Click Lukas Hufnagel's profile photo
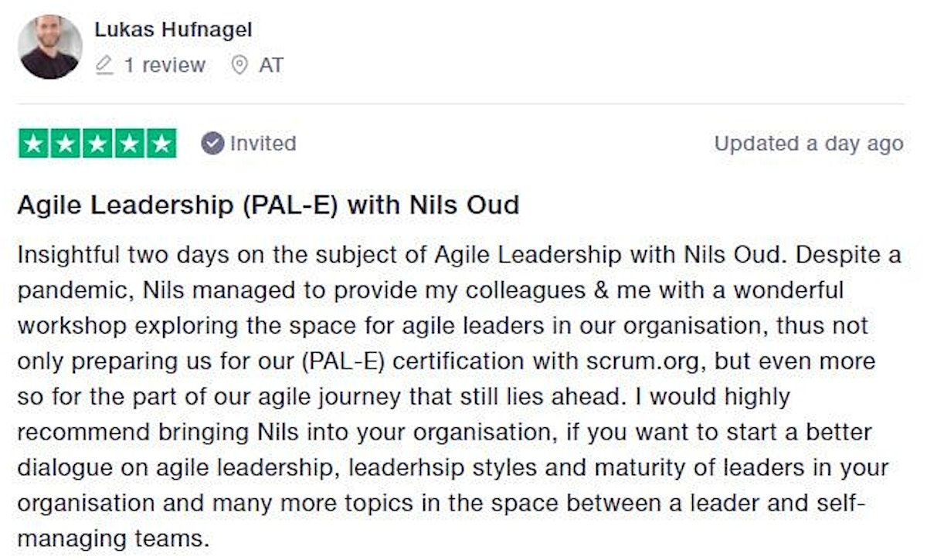 [x=50, y=47]
